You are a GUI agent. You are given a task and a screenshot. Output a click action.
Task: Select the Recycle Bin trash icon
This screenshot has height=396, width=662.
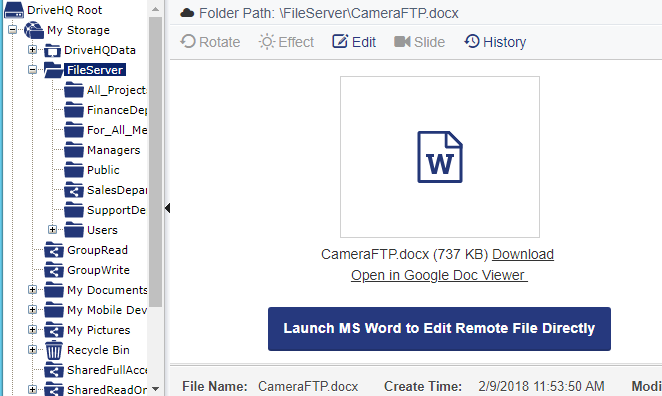(x=54, y=350)
